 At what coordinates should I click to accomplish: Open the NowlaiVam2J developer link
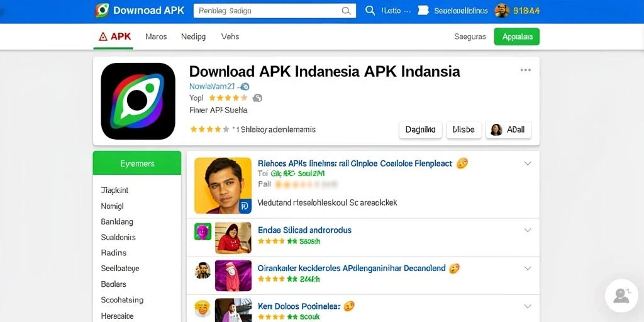211,87
